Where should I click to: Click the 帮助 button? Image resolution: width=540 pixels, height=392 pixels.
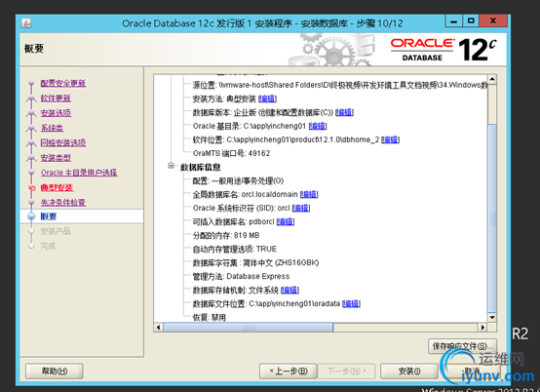[54, 371]
